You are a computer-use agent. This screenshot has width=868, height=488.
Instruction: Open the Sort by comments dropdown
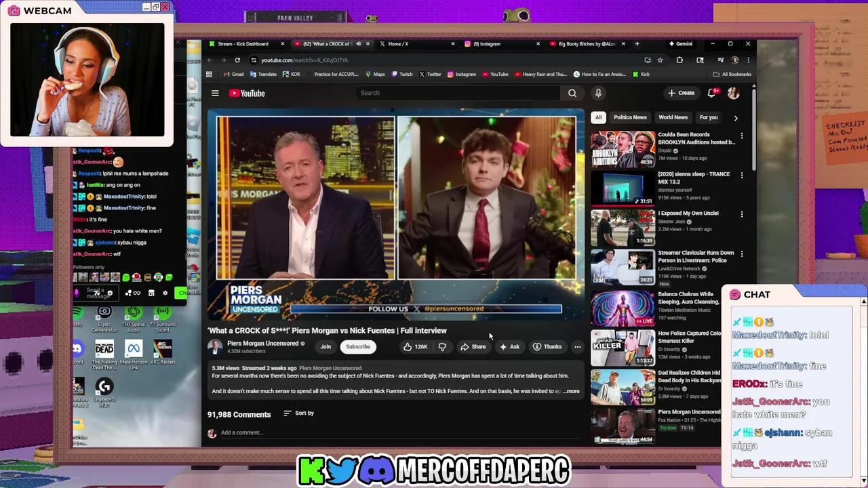[x=298, y=413]
